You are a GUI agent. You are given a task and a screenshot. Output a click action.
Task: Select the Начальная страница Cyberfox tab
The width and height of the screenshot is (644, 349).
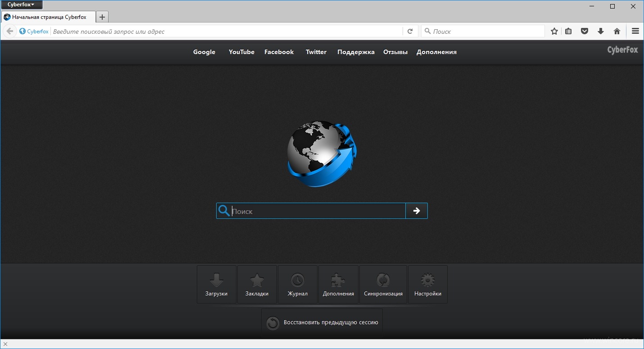click(x=49, y=17)
